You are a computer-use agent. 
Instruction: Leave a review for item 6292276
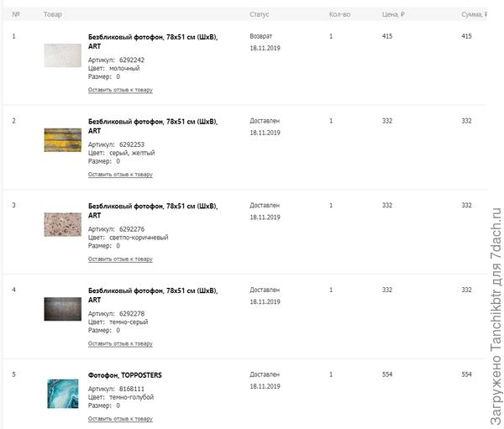pos(120,259)
